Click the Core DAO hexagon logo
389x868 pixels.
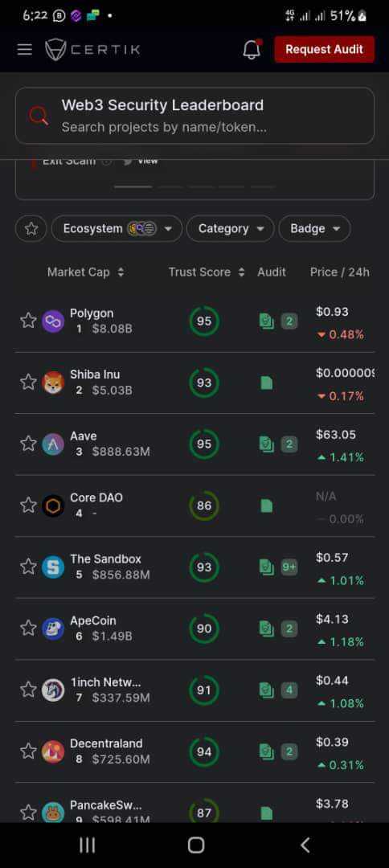tap(53, 506)
